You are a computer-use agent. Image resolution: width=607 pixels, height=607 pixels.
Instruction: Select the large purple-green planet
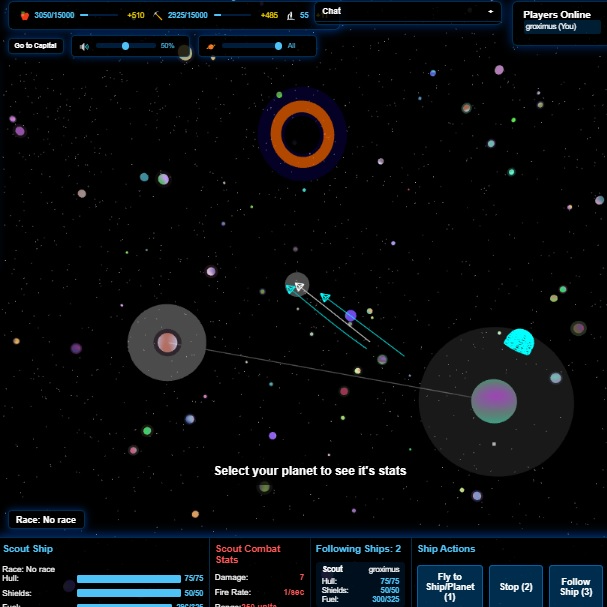tap(494, 401)
